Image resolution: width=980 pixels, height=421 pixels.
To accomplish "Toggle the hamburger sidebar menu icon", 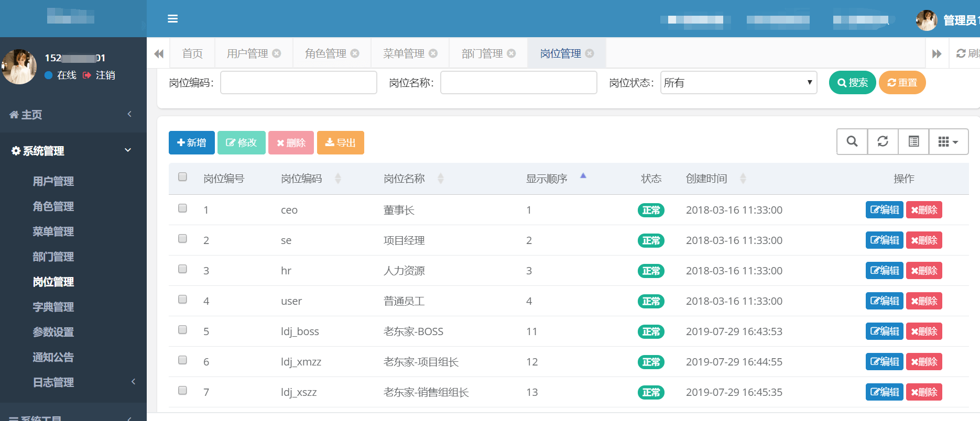I will [x=172, y=19].
